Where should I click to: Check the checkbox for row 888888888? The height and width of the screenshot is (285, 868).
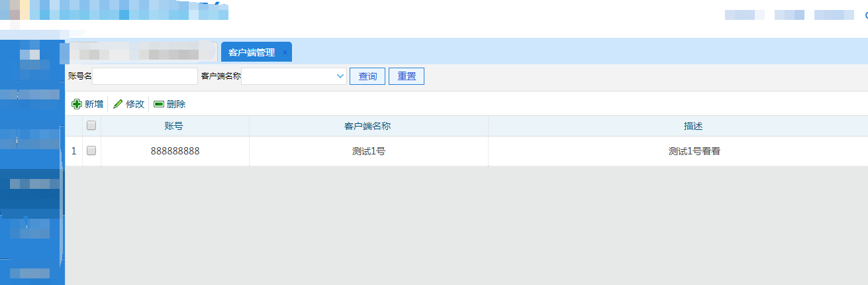(91, 150)
